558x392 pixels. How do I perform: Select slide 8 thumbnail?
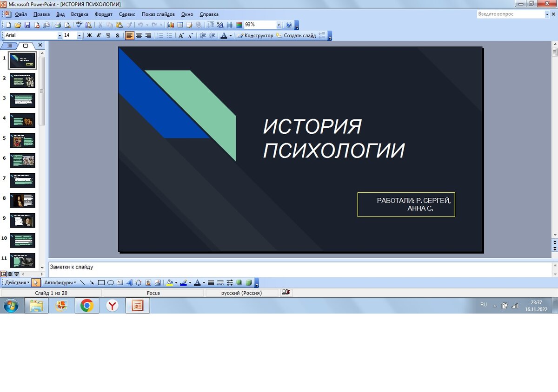(x=22, y=200)
